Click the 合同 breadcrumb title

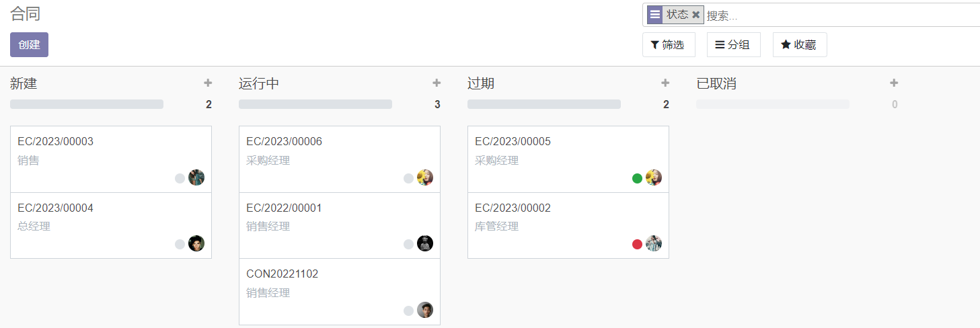pyautogui.click(x=26, y=13)
